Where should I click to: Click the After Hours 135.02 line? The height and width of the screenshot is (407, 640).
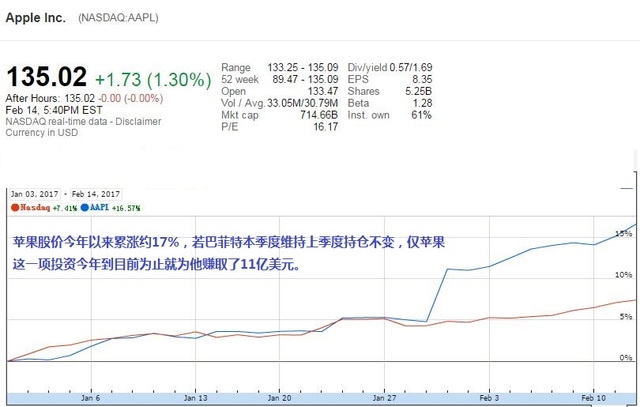pos(84,98)
